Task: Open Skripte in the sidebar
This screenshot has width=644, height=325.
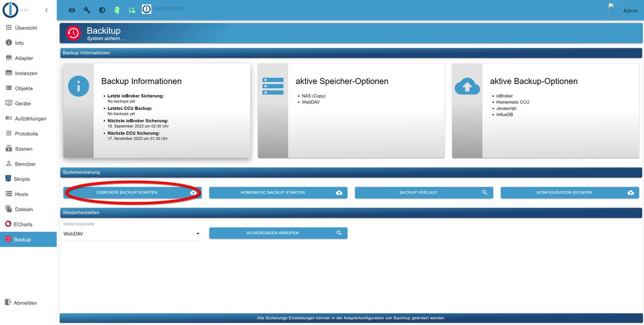Action: 28,179
